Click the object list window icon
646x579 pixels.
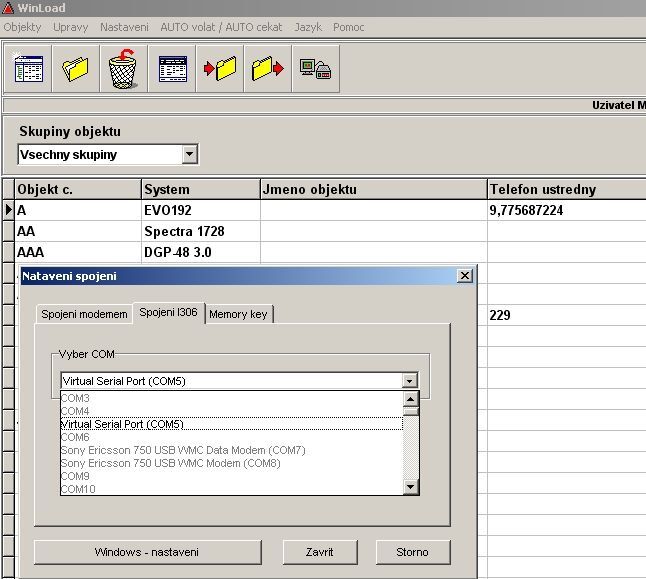(x=172, y=70)
